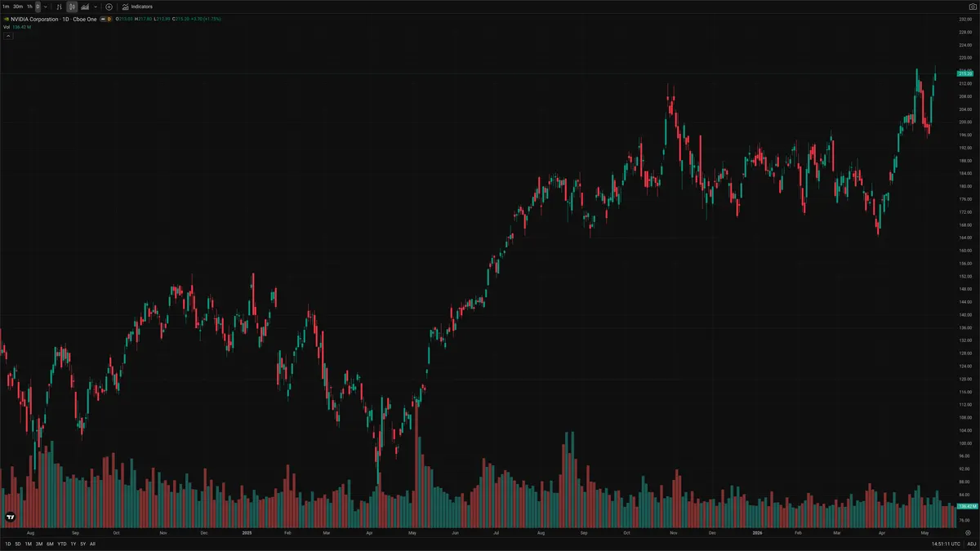Choose the Area chart style icon
980x551 pixels.
tap(85, 7)
